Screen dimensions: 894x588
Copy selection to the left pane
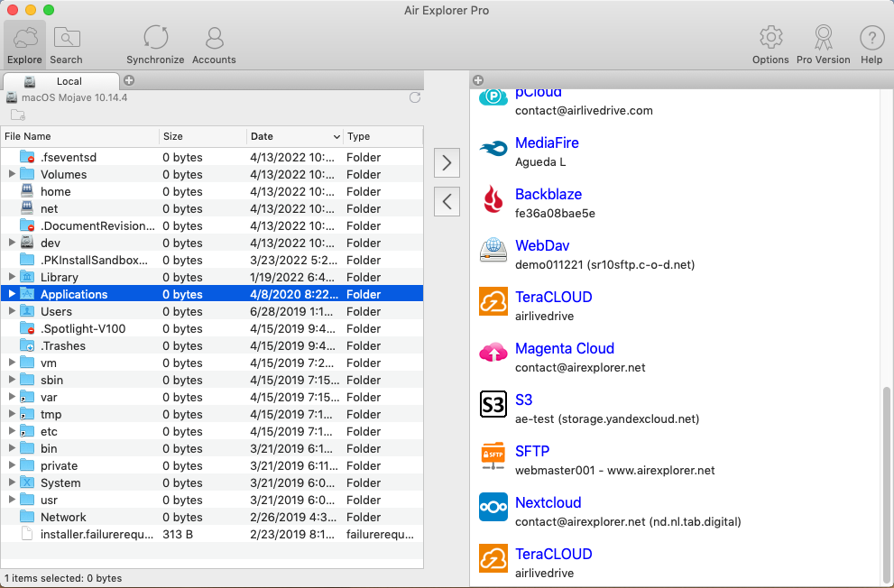447,200
